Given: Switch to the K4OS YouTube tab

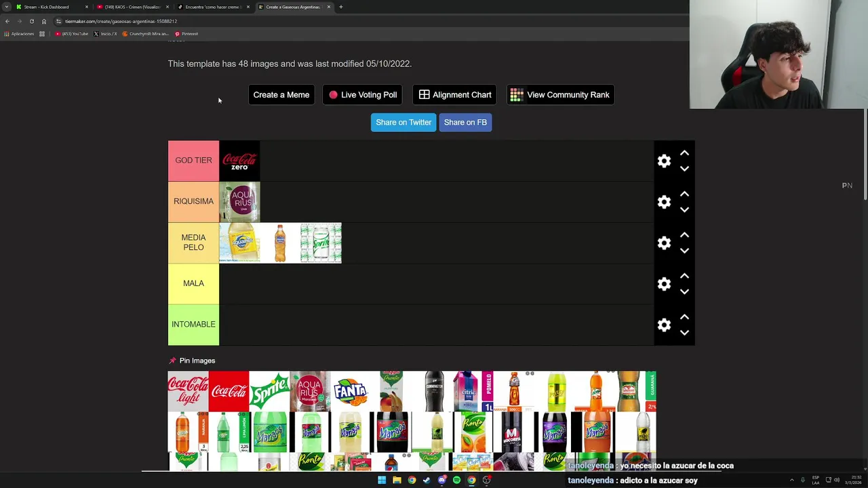Looking at the screenshot, I should point(132,7).
